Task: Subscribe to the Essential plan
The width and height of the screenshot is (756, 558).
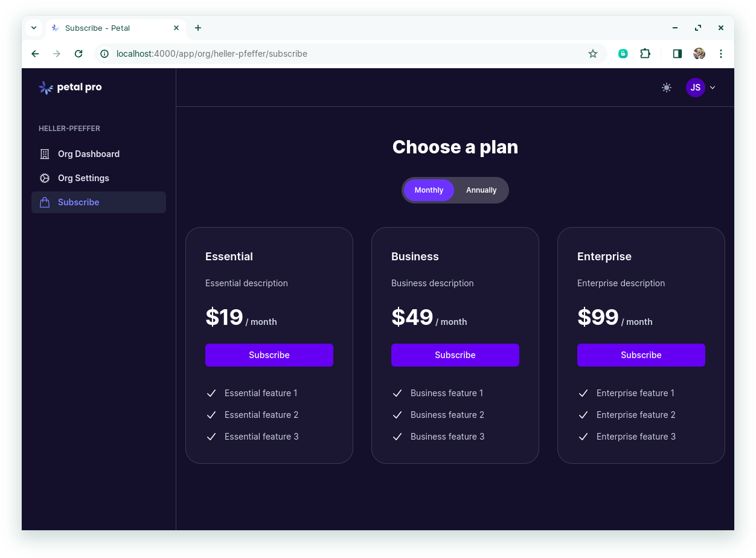Action: pos(269,355)
